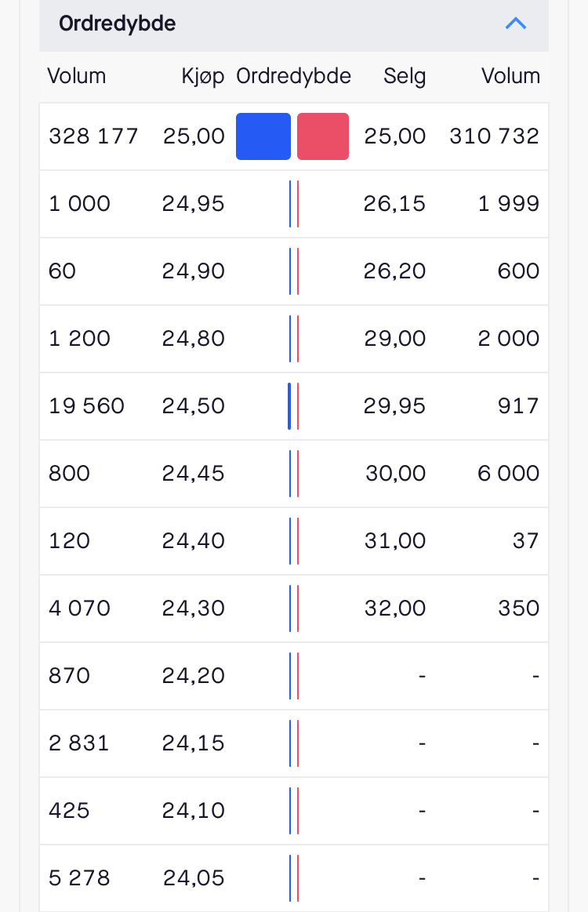This screenshot has height=912, width=588.
Task: Click the Ordredybde section header title
Action: coord(118,24)
